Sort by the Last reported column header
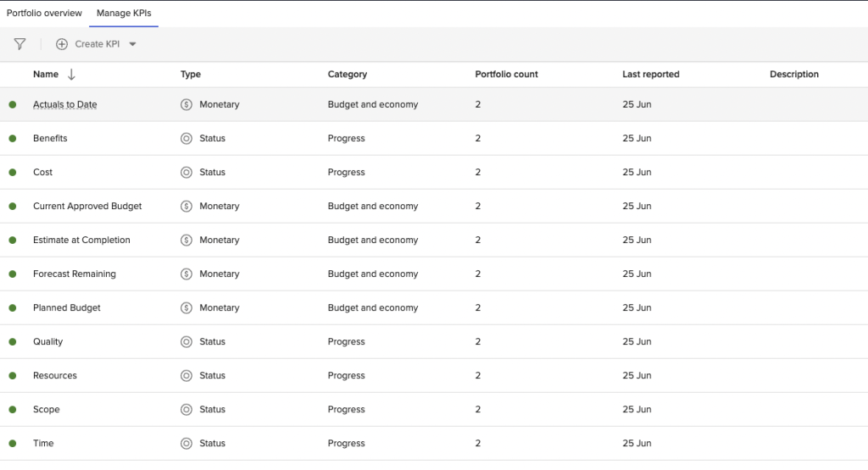The width and height of the screenshot is (868, 470). coord(650,75)
